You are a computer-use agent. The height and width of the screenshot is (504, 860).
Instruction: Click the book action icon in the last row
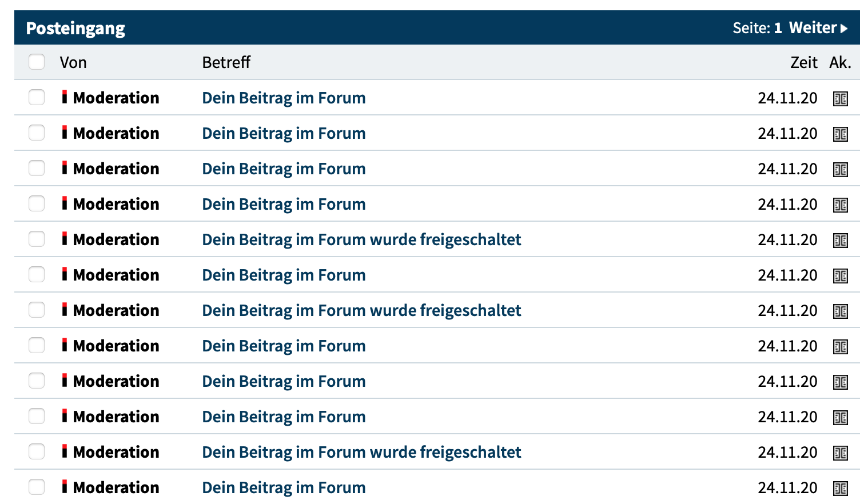pyautogui.click(x=840, y=487)
